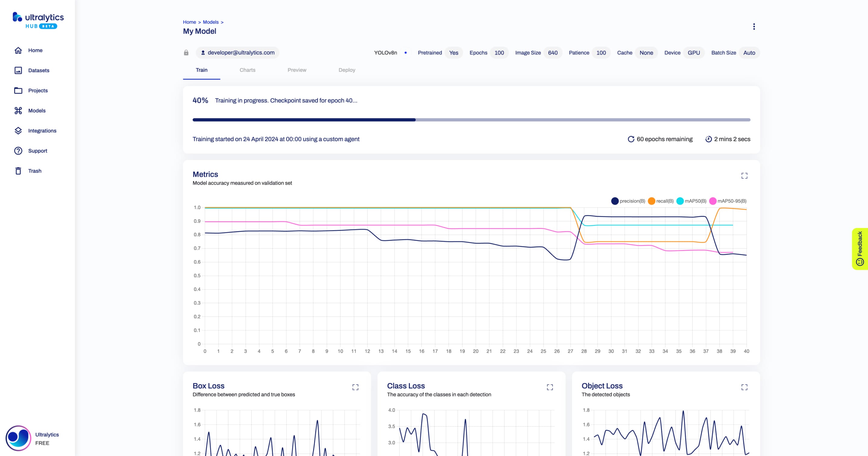Click the Models breadcrumb navigation link

point(210,22)
